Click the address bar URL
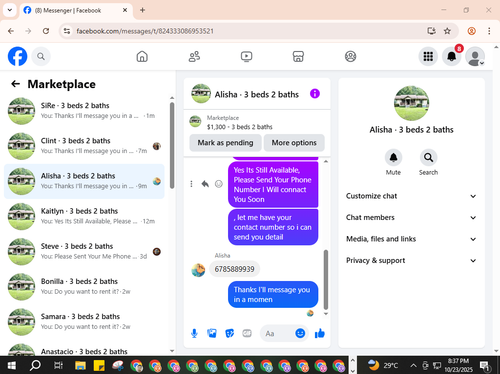The image size is (500, 374). click(145, 31)
